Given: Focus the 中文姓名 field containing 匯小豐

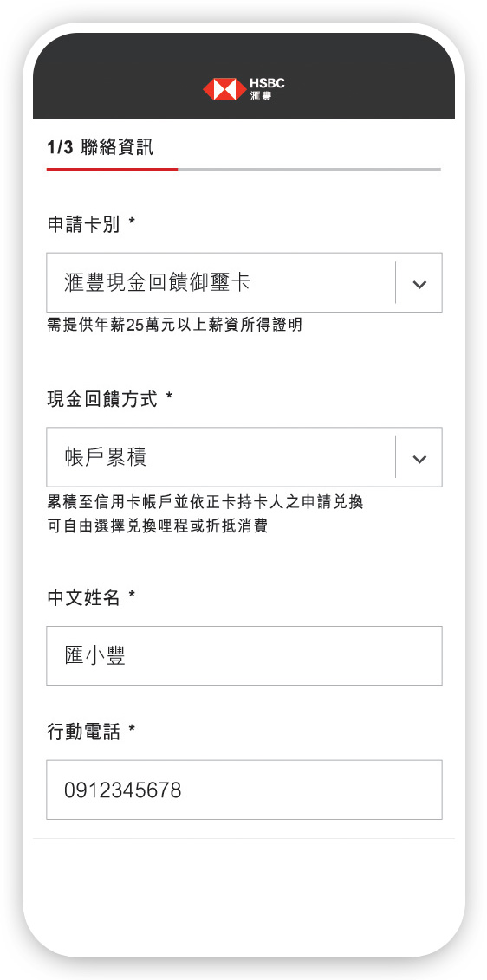Looking at the screenshot, I should point(244,655).
